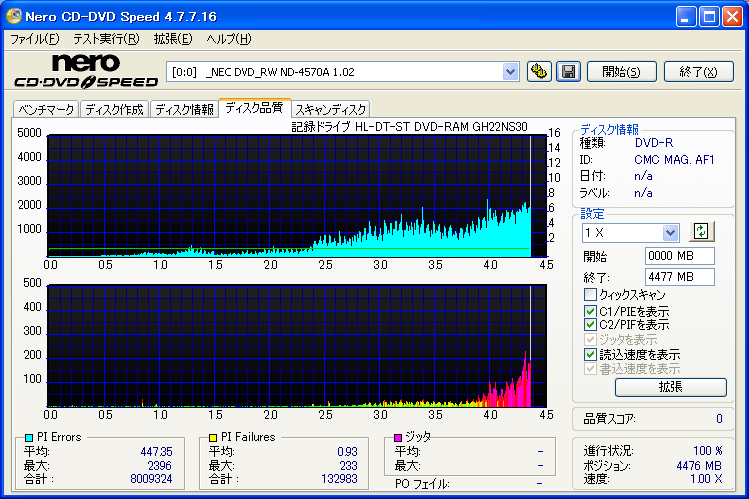Click the 進行状況 100 % value

(707, 451)
